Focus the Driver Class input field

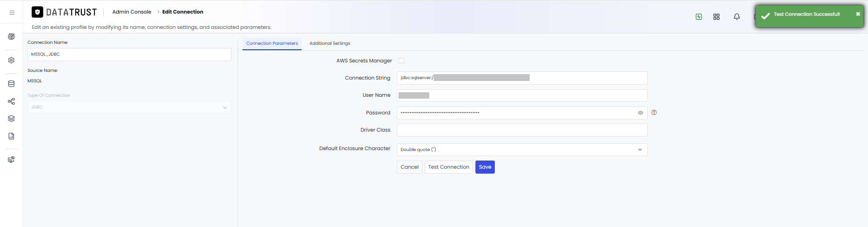tap(522, 130)
